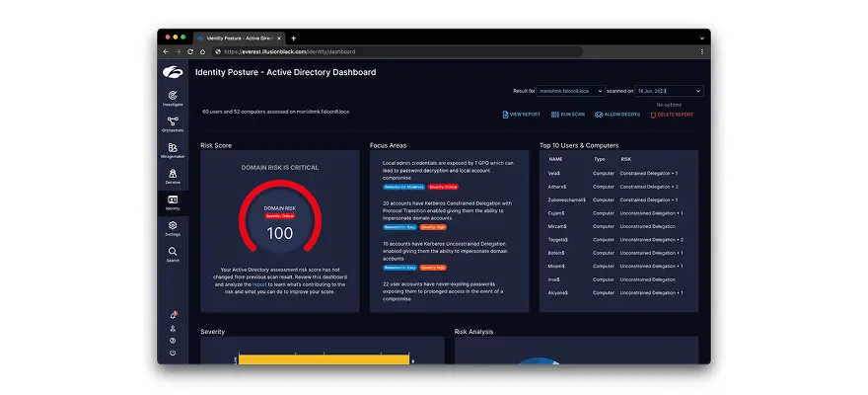Click the Identity sidebar icon

pyautogui.click(x=173, y=201)
